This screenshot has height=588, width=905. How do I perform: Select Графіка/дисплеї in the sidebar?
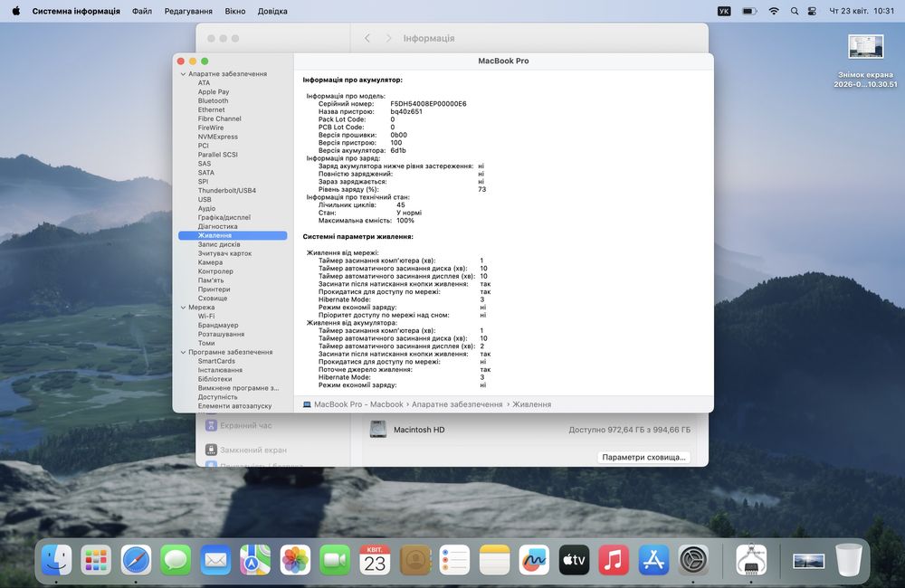224,217
